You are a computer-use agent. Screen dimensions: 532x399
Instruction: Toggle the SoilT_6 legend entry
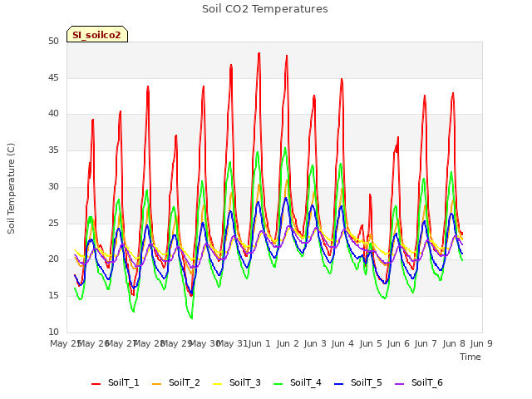(419, 382)
